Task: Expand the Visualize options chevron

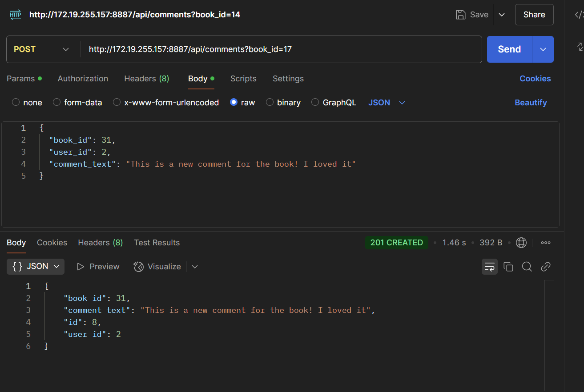Action: click(195, 267)
